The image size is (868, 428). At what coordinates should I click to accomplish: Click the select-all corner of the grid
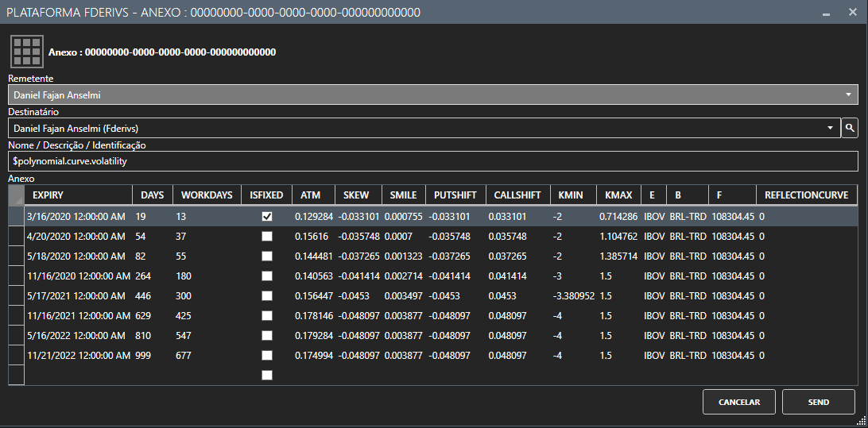point(16,195)
